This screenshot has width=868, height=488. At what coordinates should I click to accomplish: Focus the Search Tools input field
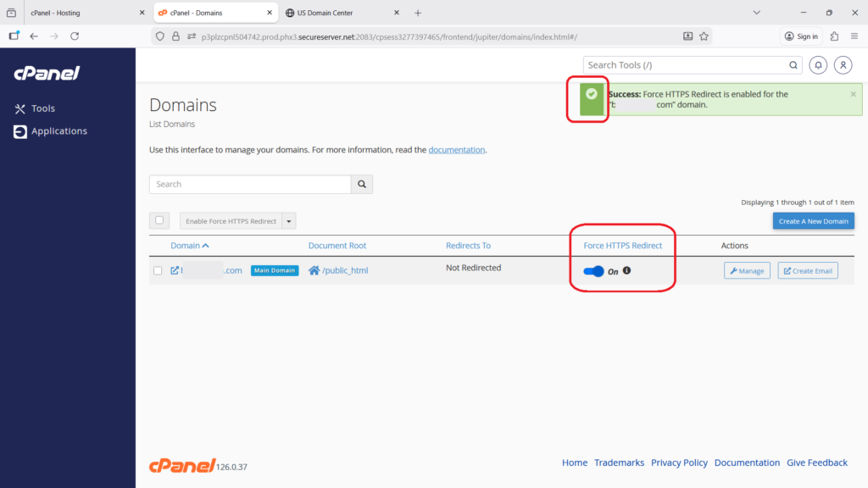(x=685, y=65)
